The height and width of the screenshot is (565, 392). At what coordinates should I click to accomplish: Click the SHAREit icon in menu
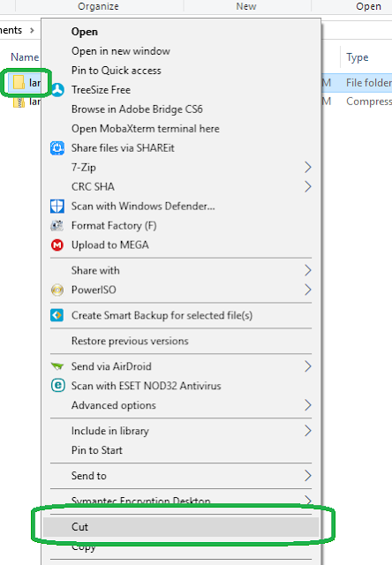click(x=57, y=148)
